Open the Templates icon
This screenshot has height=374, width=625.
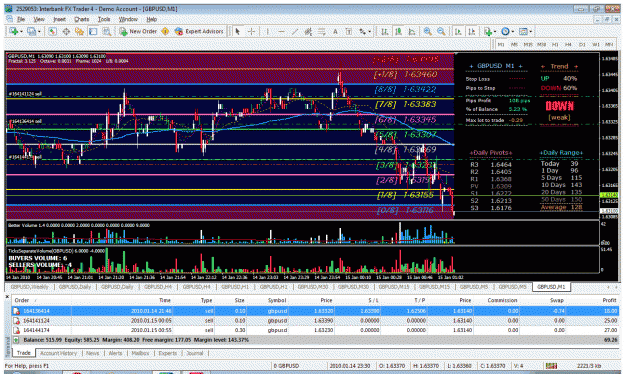pos(523,31)
